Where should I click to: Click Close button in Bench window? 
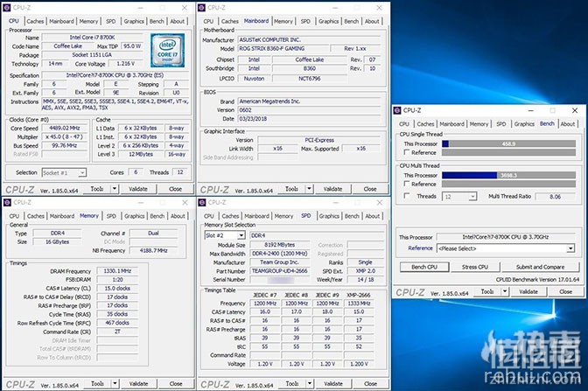tap(565, 291)
